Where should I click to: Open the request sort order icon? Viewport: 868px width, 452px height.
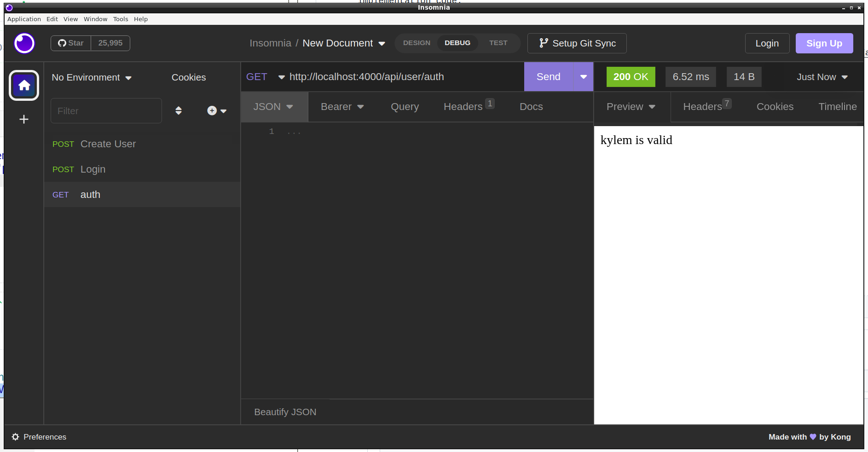coord(178,110)
